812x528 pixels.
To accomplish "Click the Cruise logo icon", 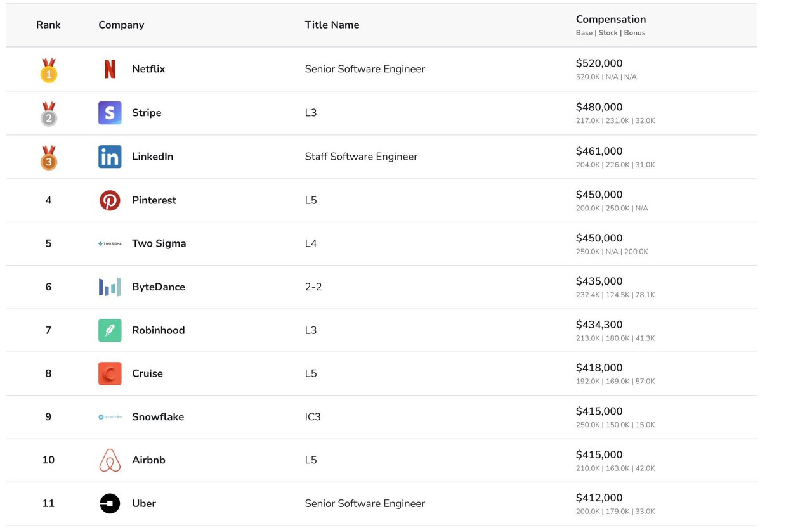I will [110, 373].
